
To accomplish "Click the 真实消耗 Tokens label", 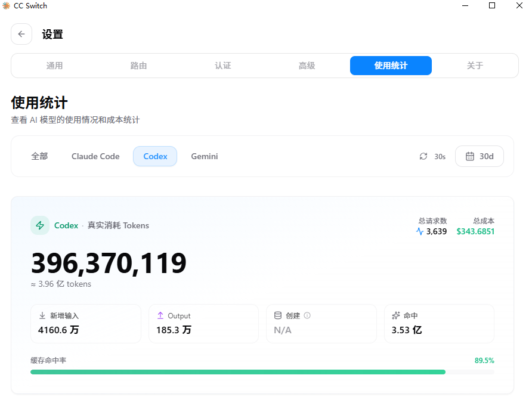I will (x=118, y=225).
